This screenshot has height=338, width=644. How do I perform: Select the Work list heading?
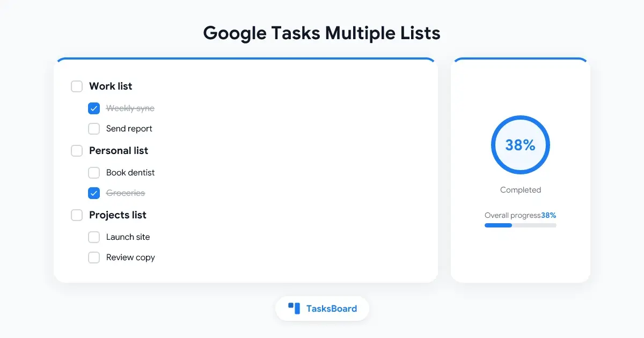tap(111, 86)
